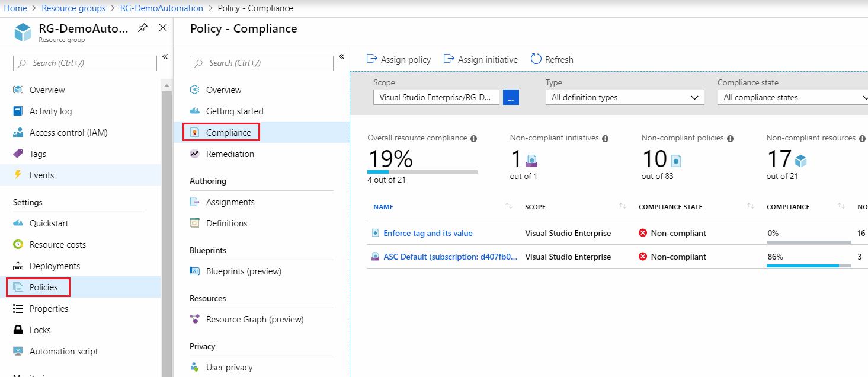The width and height of the screenshot is (868, 377).
Task: Open Overview in resource group menu
Action: (47, 90)
